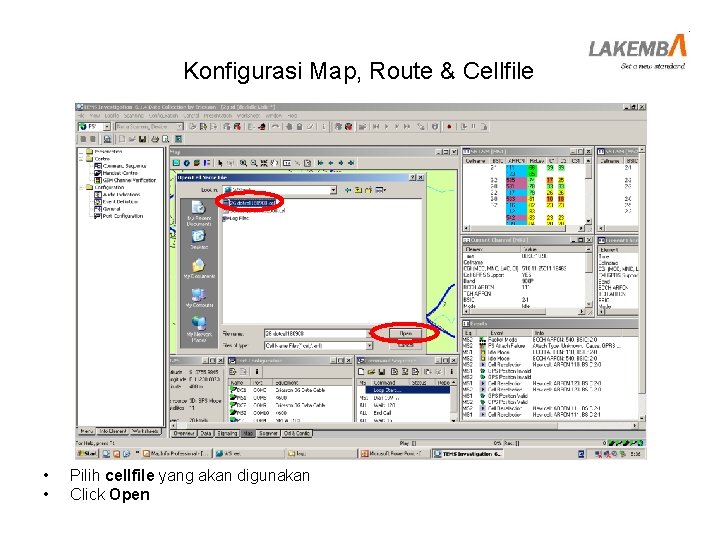Viewport: 720px width, 540px height.
Task: Open the Logfile menu
Action: pyautogui.click(x=112, y=116)
